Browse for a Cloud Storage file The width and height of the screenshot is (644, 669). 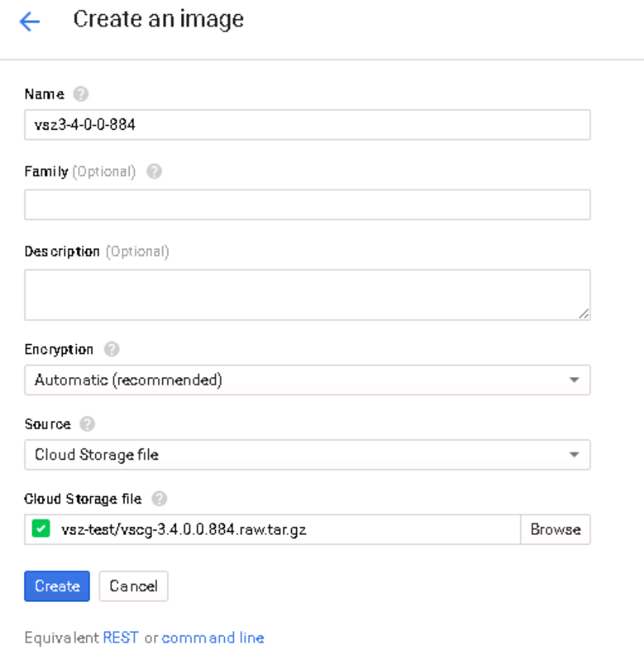(x=555, y=530)
